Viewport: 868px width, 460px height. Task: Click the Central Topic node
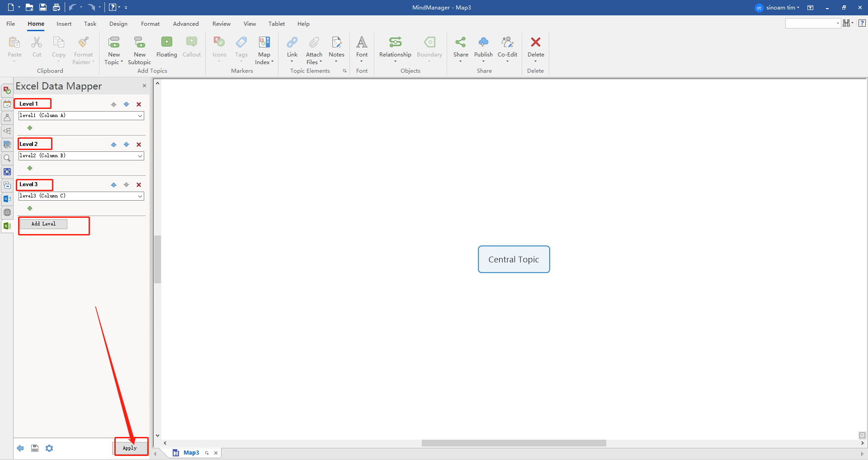point(514,259)
